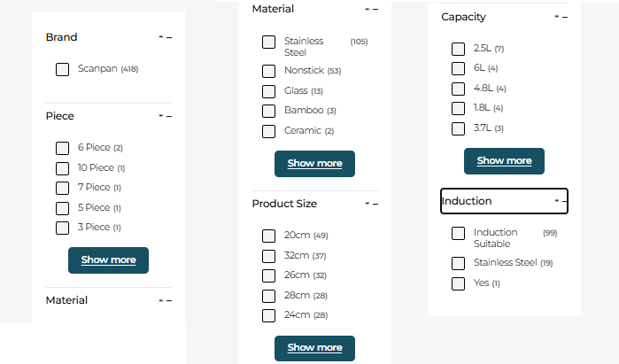Collapse the Product Size filter section
The image size is (619, 364).
371,204
